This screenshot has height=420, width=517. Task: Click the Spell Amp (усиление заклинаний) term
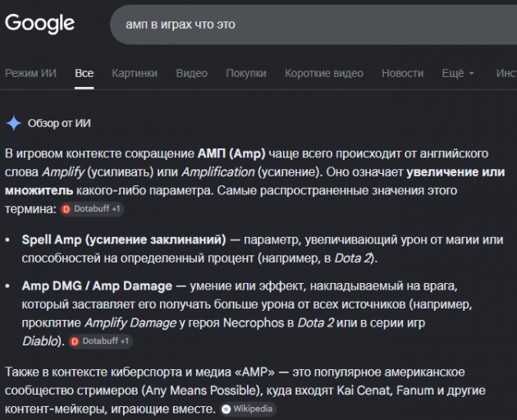pos(124,240)
